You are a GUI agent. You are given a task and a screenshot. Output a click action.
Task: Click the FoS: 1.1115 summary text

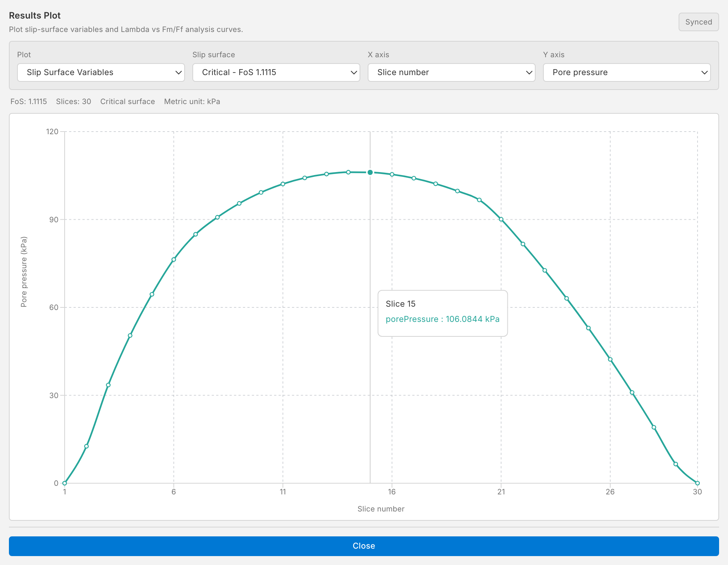tap(29, 101)
